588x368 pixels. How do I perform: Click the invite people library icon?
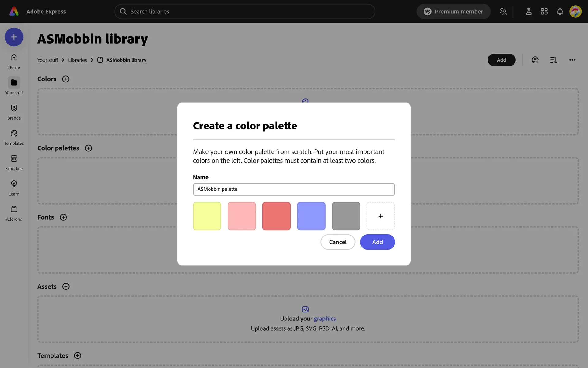tap(535, 60)
